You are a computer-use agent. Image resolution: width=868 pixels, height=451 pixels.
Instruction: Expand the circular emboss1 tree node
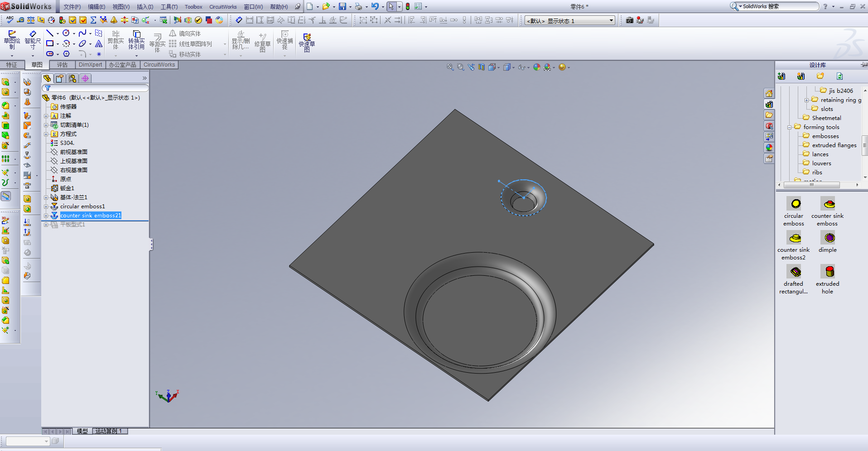coord(47,206)
